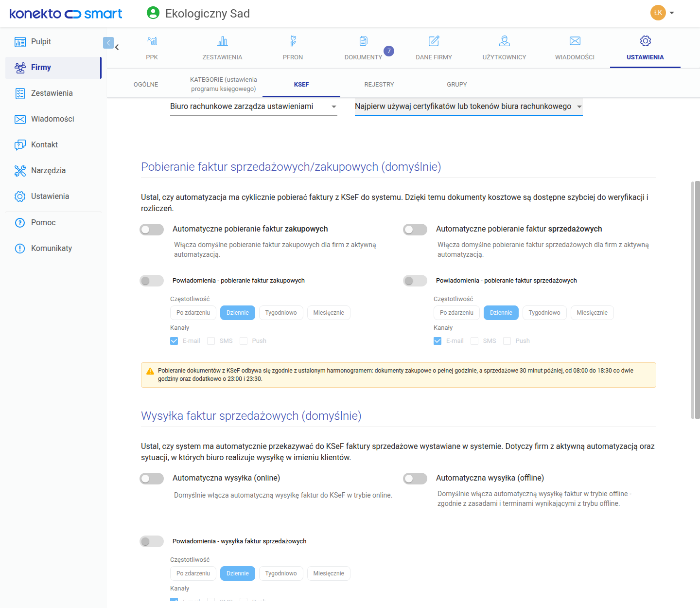
Task: Open the ŁK user account menu arrow
Action: 672,13
